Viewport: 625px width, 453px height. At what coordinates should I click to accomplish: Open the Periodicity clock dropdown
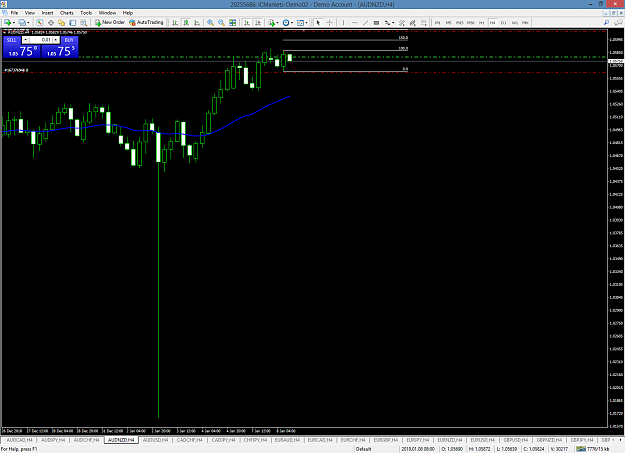tap(287, 23)
